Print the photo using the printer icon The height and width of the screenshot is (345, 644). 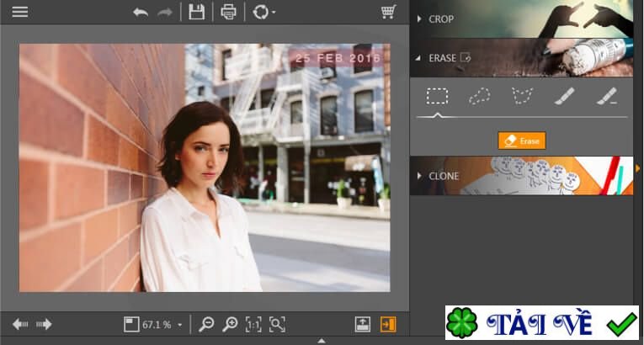coord(228,12)
